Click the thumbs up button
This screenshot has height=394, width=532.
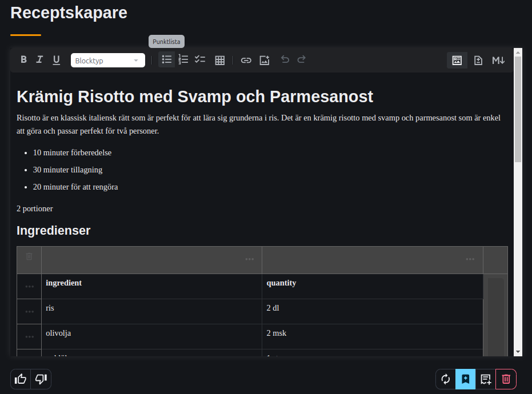(21, 379)
